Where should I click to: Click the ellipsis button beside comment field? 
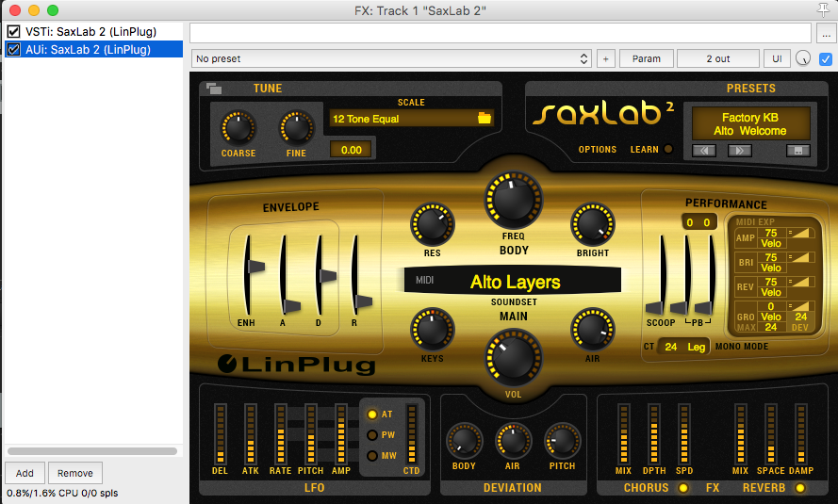(x=826, y=34)
